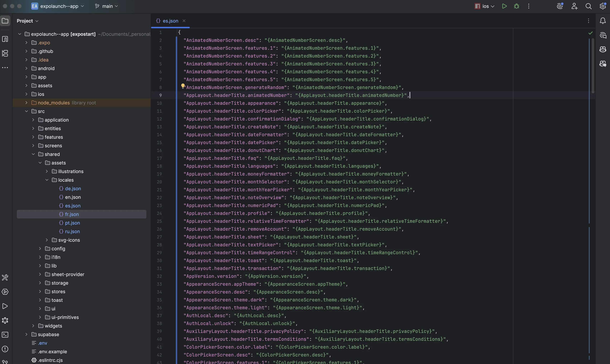610x364 pixels.
Task: Click the editor vertical scrollbar
Action: tap(593, 66)
